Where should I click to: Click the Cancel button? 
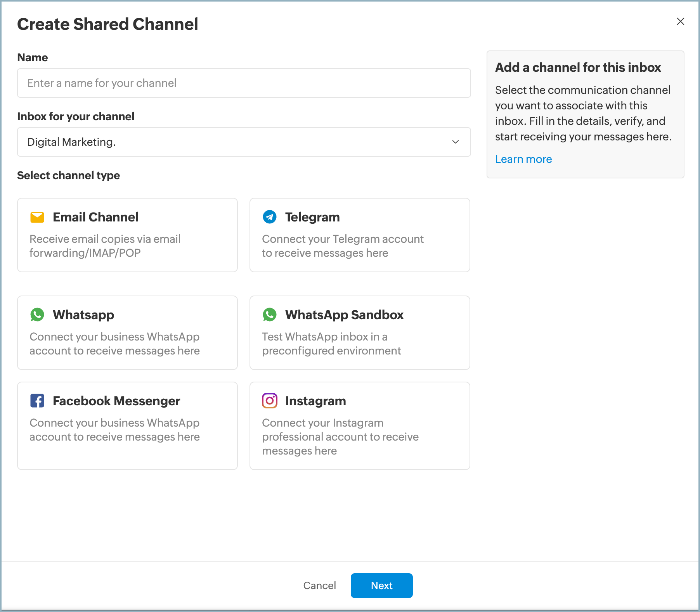point(319,586)
